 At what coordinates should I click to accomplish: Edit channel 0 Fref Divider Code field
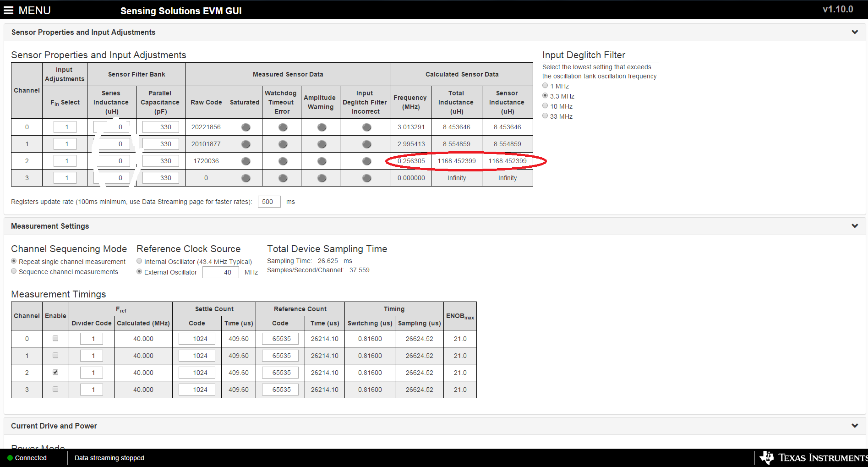(92, 339)
